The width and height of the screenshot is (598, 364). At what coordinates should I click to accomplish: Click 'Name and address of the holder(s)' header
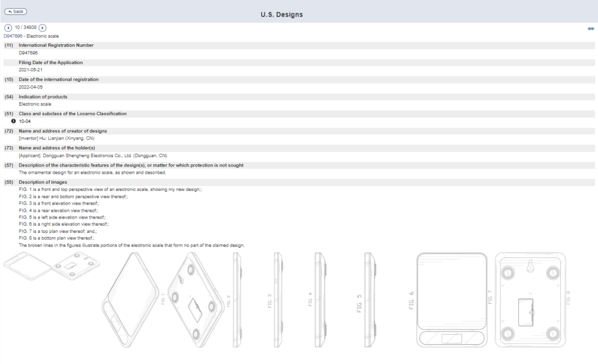coord(57,148)
